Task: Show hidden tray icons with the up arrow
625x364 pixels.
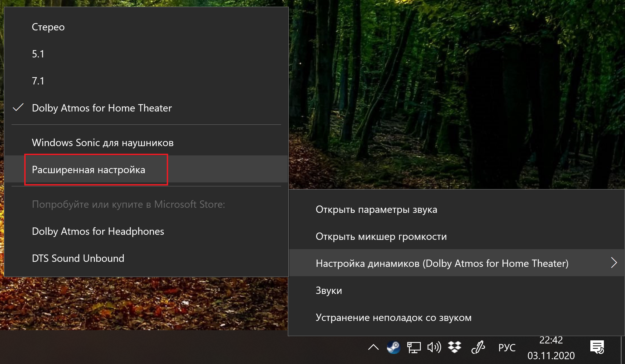Action: pos(373,347)
